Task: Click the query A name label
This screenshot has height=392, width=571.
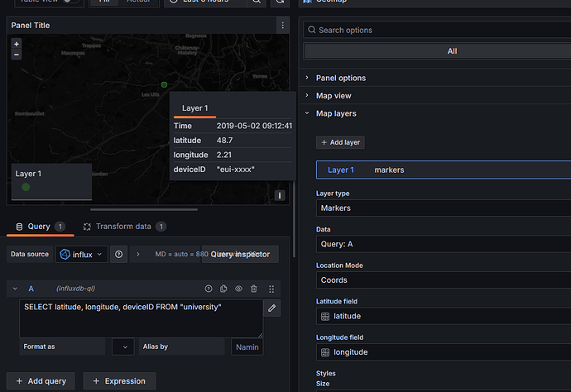Action: click(x=31, y=289)
